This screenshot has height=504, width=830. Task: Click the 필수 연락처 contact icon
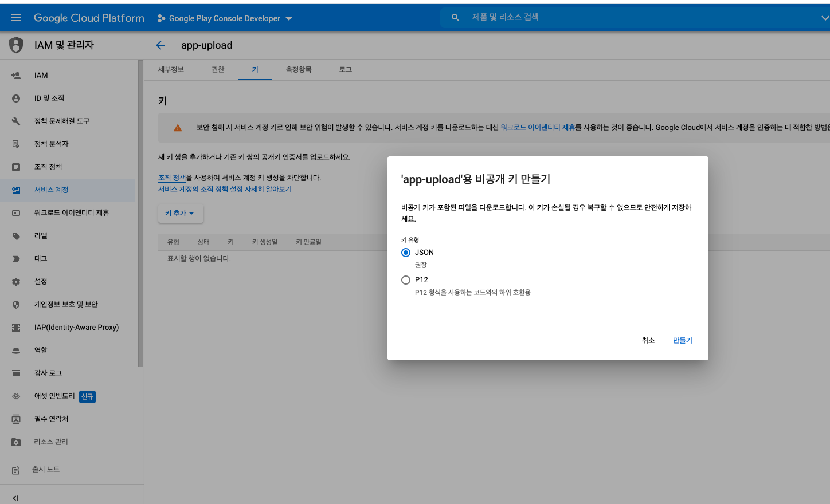click(x=16, y=419)
